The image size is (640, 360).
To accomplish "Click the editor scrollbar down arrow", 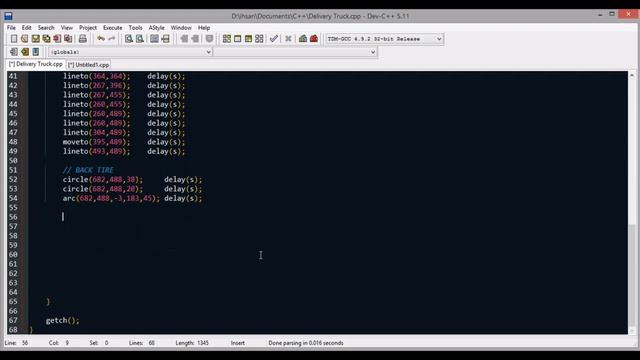I will pyautogui.click(x=632, y=331).
